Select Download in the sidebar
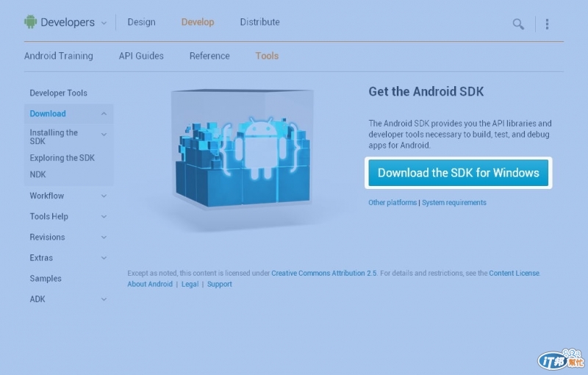The height and width of the screenshot is (375, 588). coord(48,114)
